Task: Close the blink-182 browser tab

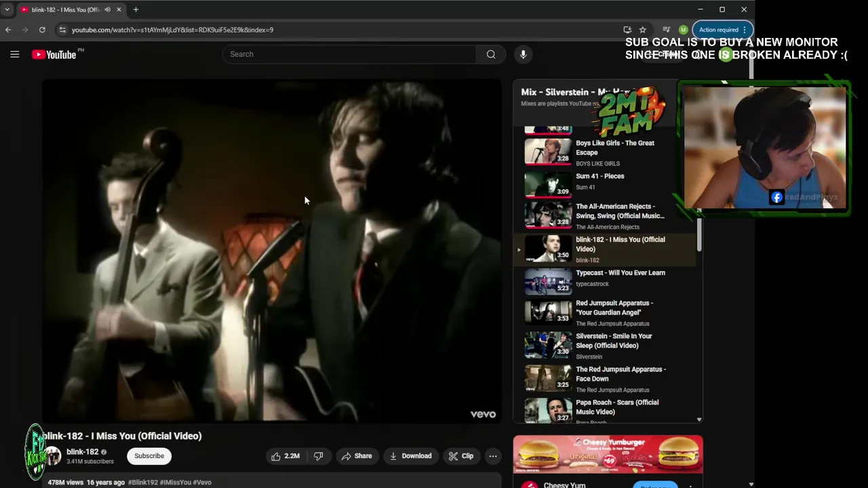Action: (119, 9)
